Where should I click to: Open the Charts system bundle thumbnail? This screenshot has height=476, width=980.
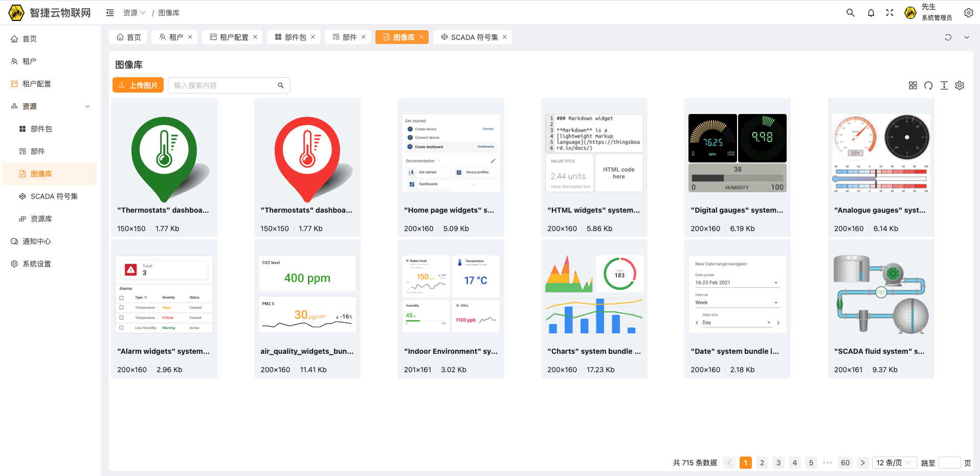coord(594,294)
